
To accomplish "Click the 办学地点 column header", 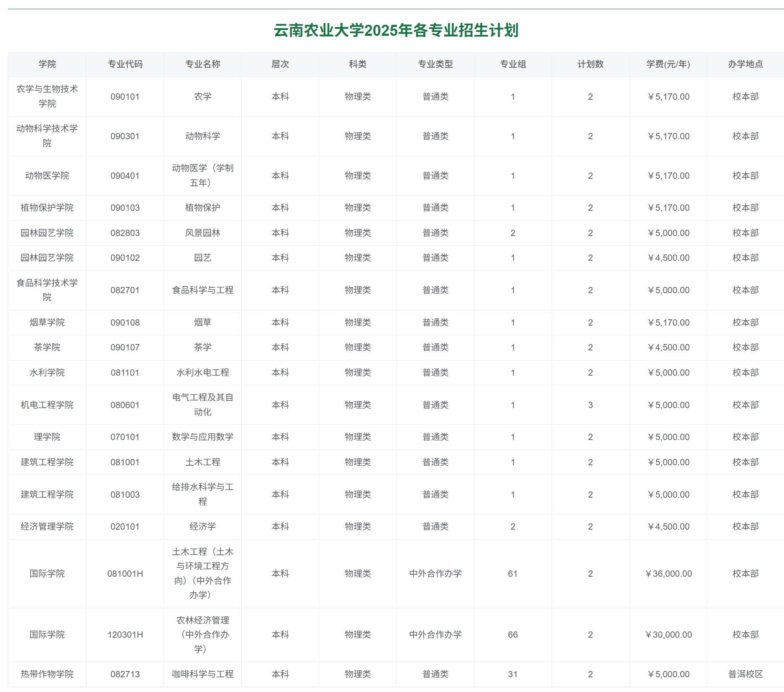I will click(745, 64).
